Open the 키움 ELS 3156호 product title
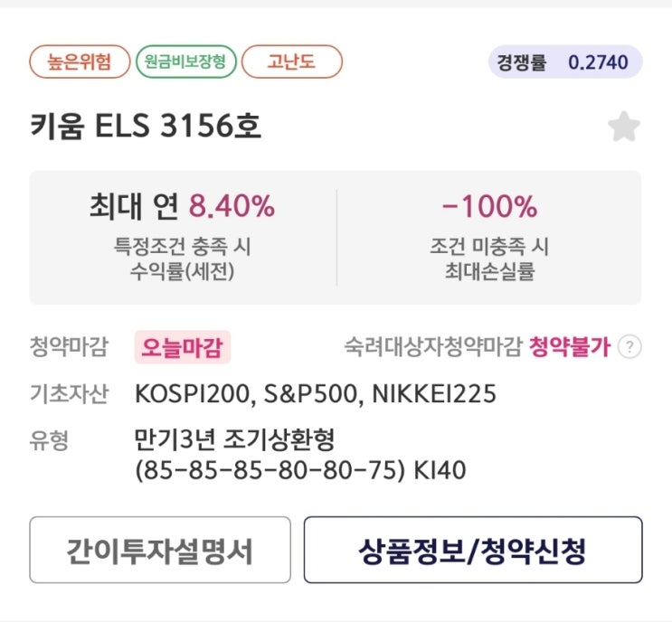 [146, 127]
